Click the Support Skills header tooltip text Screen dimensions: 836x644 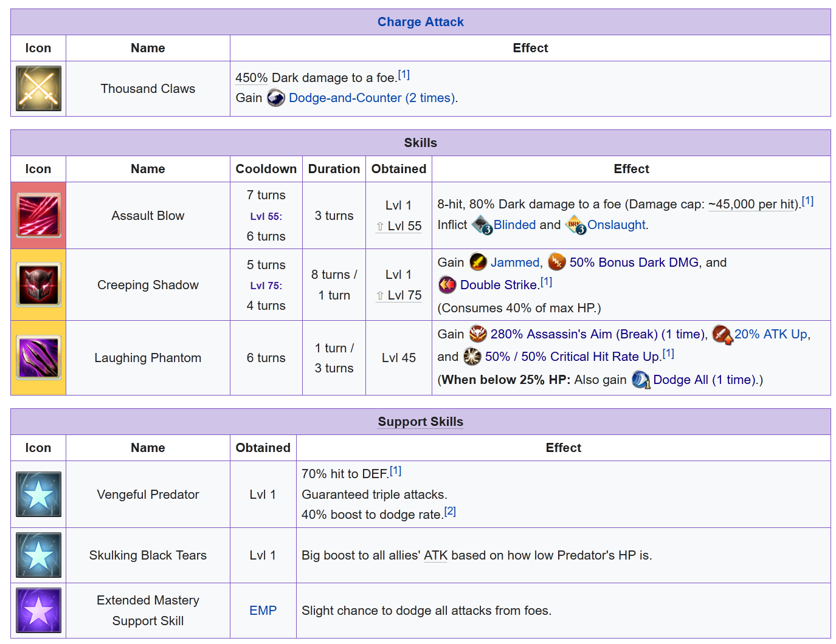point(421,422)
